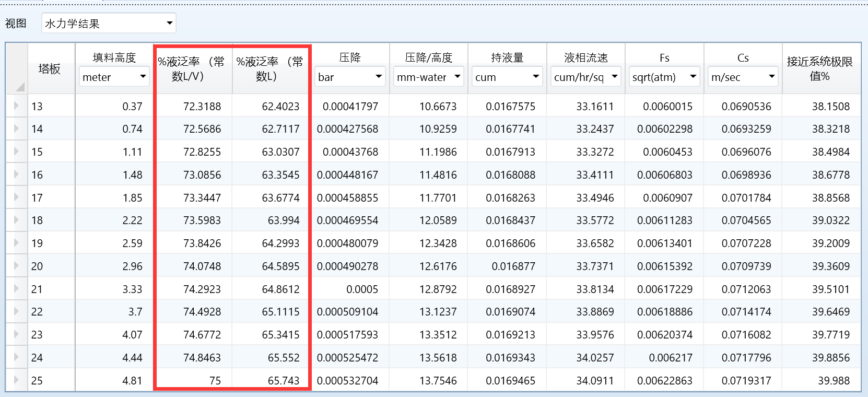The image size is (868, 397).
Task: Open the 视图 水力学结果 dropdown
Action: (x=109, y=24)
